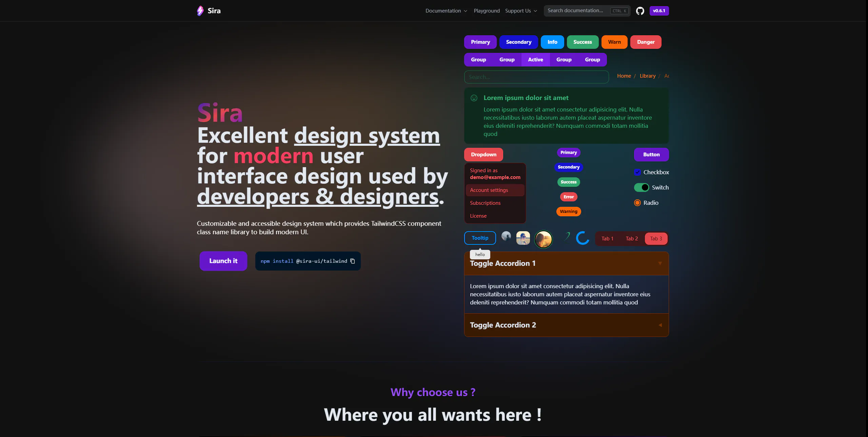The height and width of the screenshot is (437, 868).
Task: Click the Accordion 1 down arrow
Action: (660, 263)
